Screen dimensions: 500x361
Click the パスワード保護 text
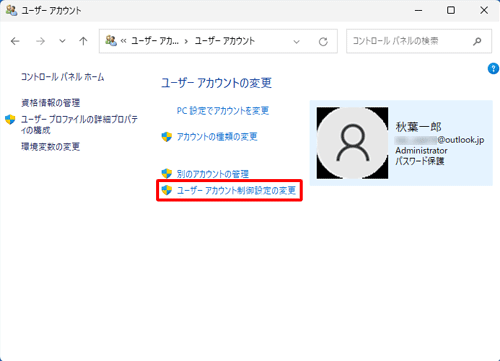click(x=420, y=161)
